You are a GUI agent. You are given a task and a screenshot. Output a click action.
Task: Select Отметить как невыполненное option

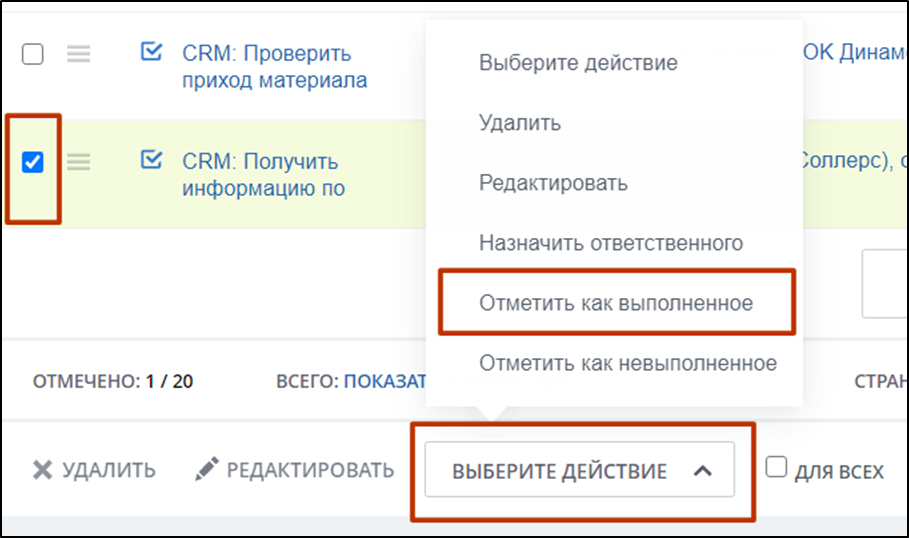coord(627,362)
